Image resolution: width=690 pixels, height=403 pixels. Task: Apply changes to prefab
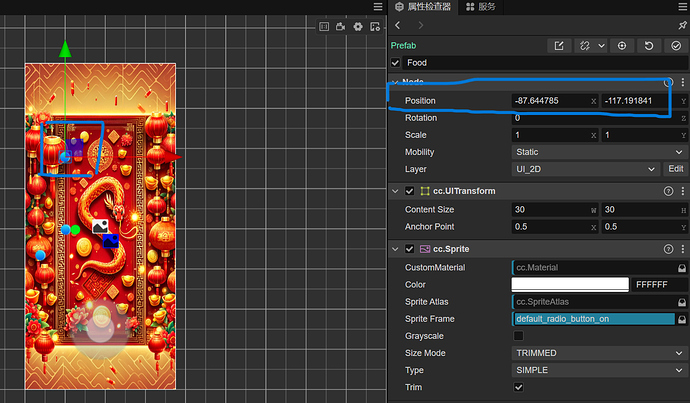[x=676, y=46]
